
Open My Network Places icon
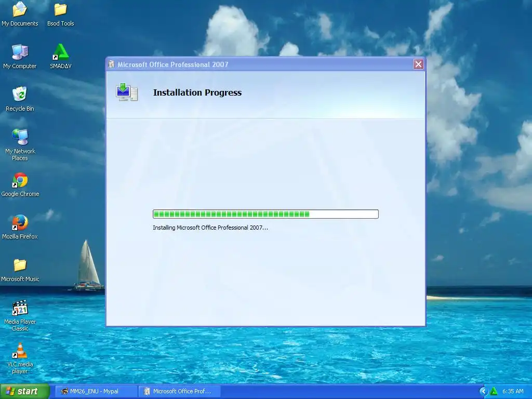point(20,144)
